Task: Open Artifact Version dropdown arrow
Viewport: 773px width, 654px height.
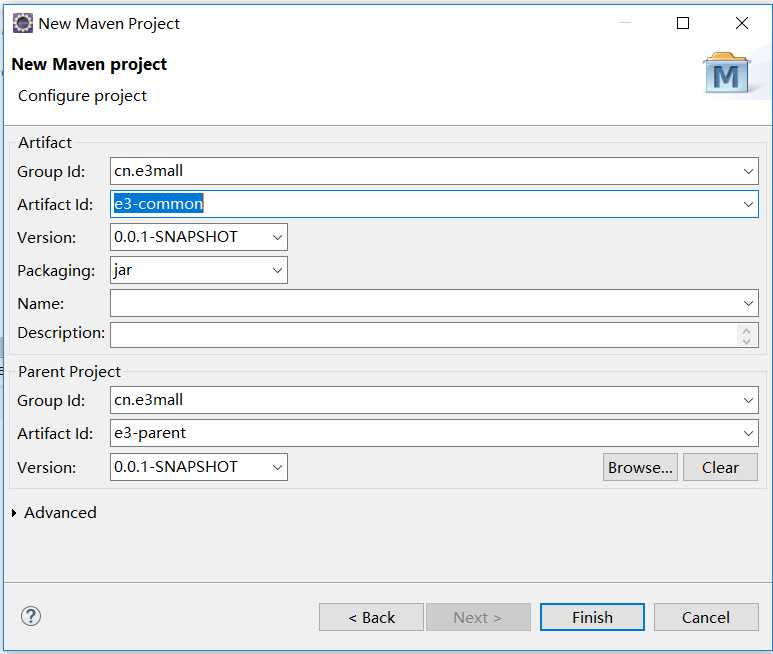Action: point(277,238)
